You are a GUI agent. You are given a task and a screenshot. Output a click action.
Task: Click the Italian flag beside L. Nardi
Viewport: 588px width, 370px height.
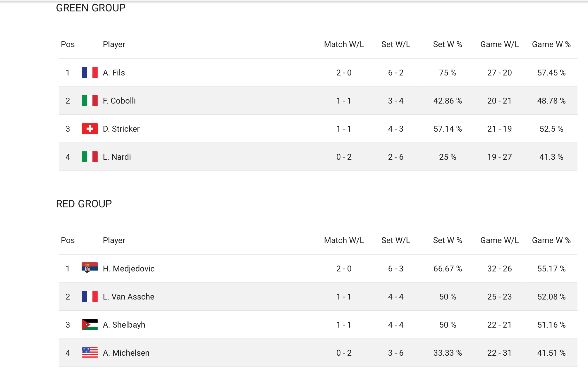point(90,157)
